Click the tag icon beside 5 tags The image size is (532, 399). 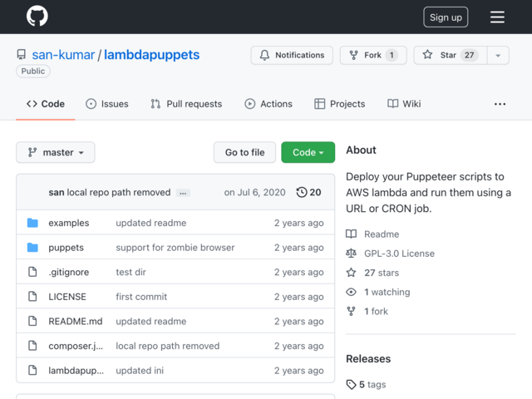pos(351,384)
